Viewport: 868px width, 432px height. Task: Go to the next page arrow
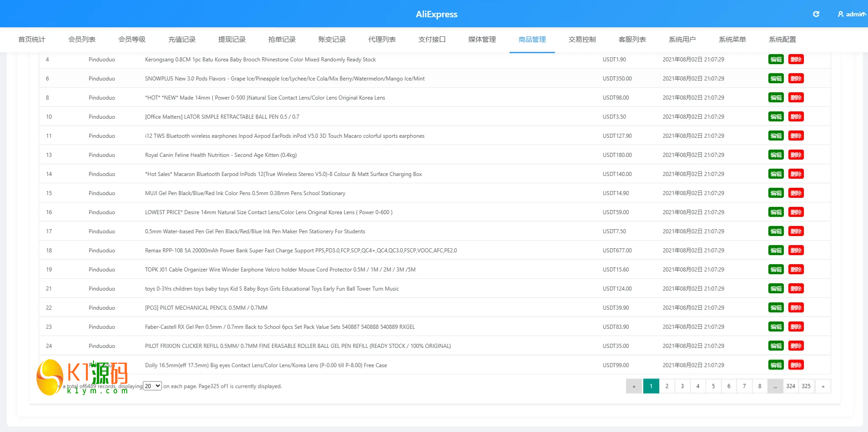(x=823, y=386)
